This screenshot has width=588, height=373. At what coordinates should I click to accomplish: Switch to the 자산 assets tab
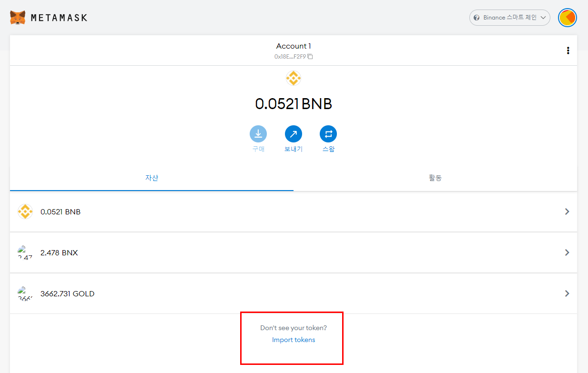click(152, 178)
